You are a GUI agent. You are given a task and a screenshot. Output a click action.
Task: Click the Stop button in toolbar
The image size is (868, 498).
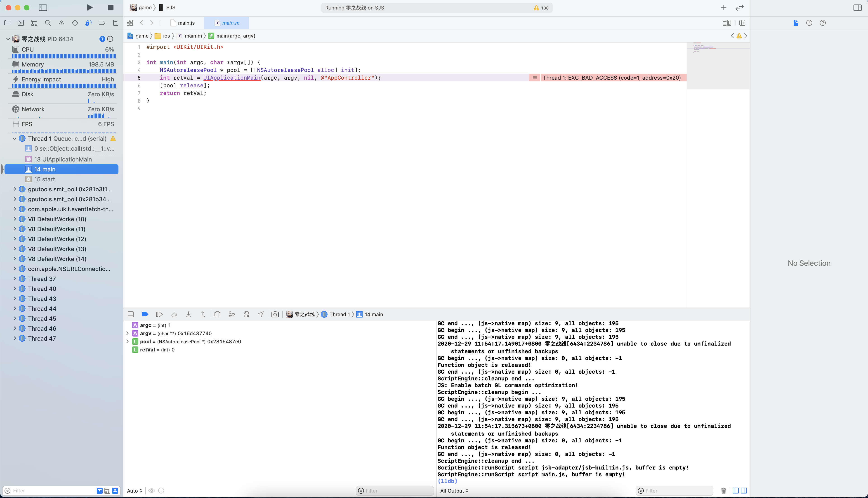[x=111, y=7]
